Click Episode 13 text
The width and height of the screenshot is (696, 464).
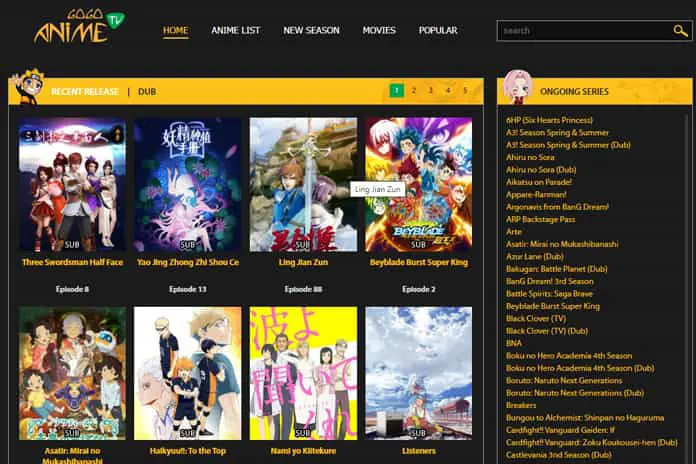pyautogui.click(x=188, y=290)
